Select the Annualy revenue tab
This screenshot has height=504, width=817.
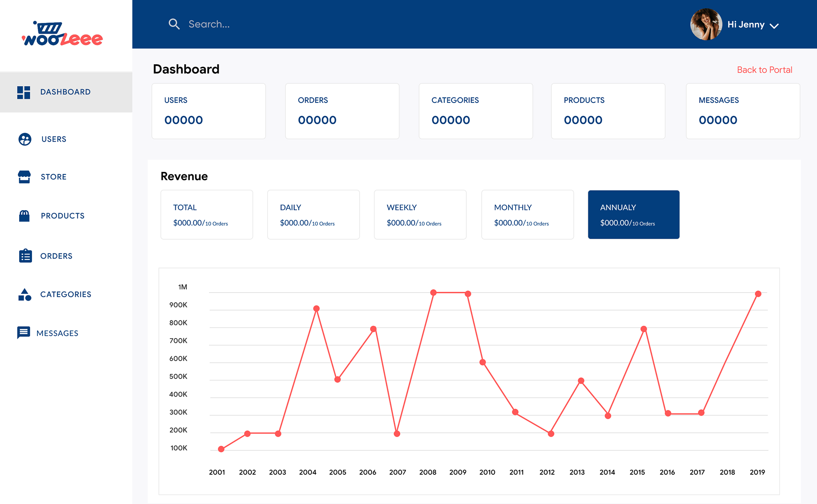click(633, 214)
